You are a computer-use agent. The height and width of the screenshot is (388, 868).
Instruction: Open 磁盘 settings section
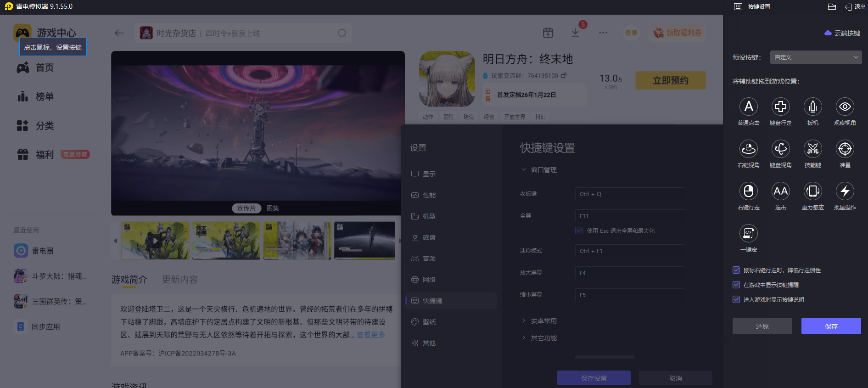(x=451, y=237)
